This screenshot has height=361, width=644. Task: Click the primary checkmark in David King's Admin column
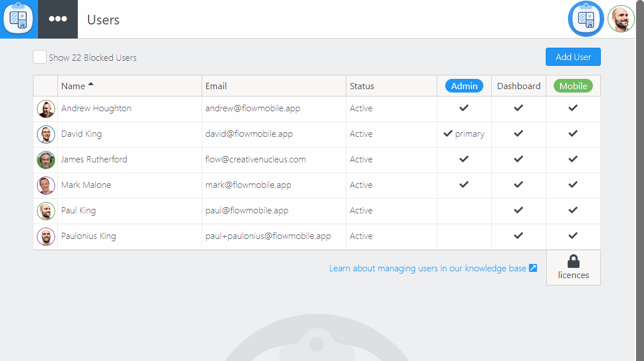point(448,134)
